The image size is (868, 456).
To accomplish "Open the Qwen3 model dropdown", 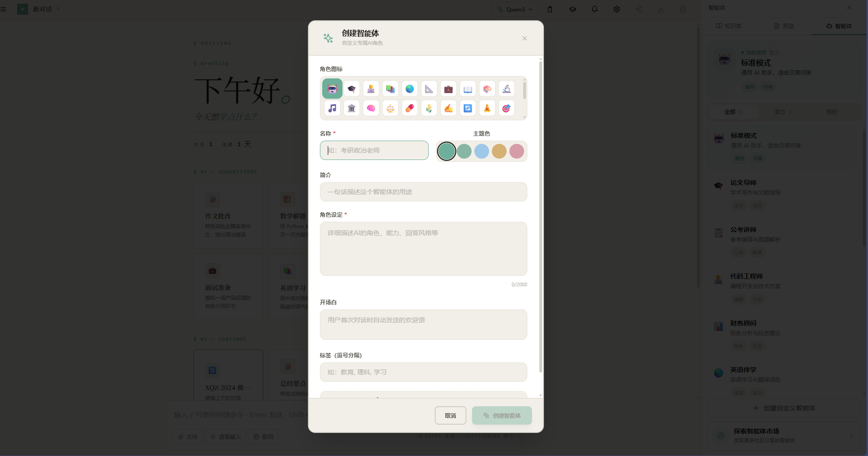I will pos(515,9).
